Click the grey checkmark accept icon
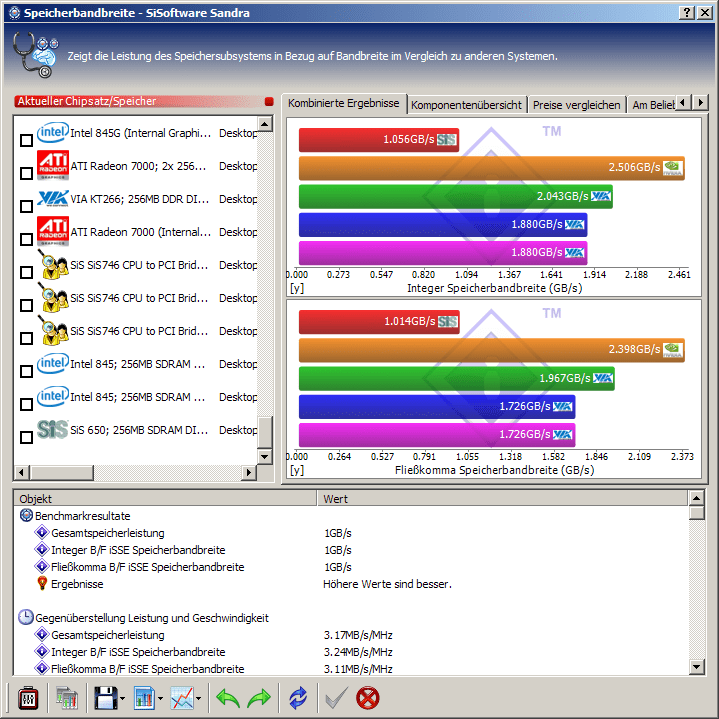Screen dimensions: 719x719 pyautogui.click(x=337, y=698)
